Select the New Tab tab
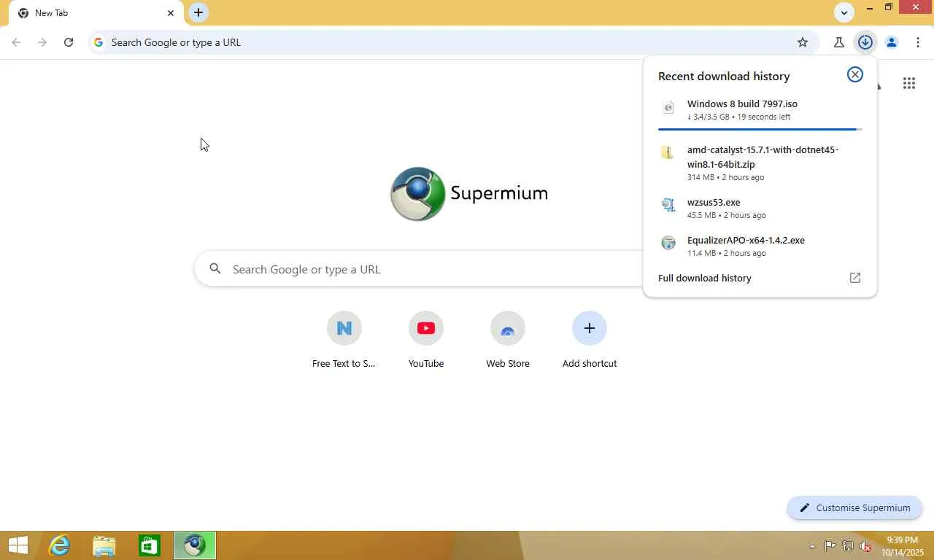The width and height of the screenshot is (934, 560). click(x=95, y=13)
